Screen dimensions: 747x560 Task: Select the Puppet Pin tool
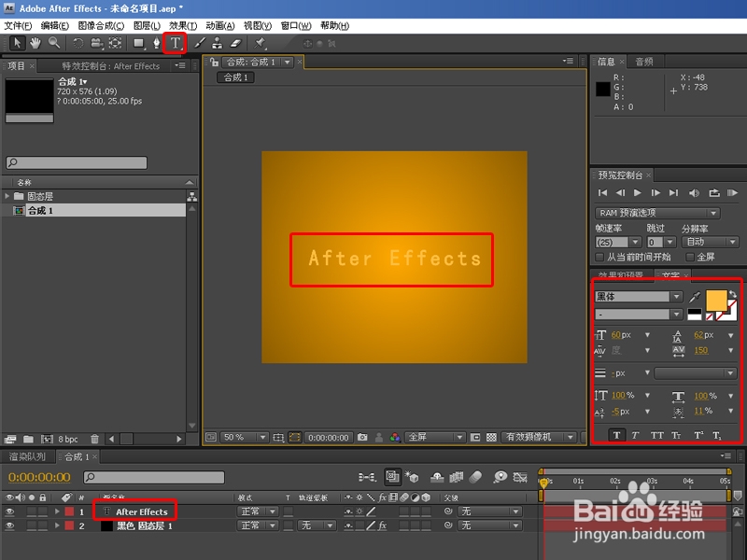[x=260, y=43]
